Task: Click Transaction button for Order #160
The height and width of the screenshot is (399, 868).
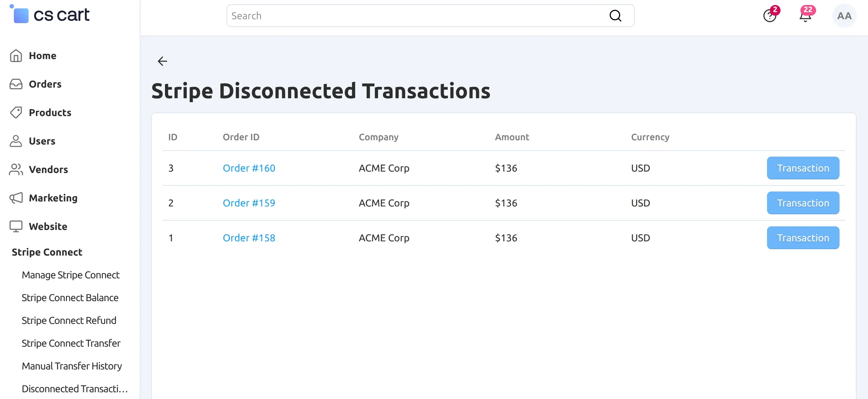Action: pos(803,168)
